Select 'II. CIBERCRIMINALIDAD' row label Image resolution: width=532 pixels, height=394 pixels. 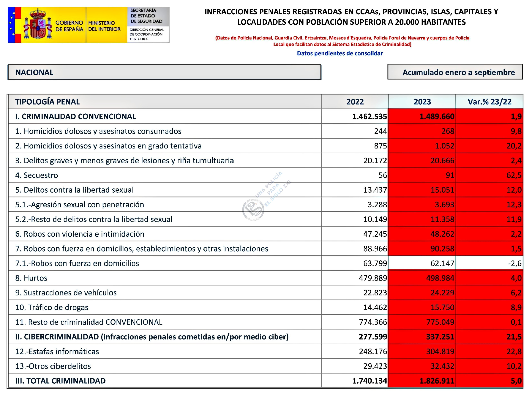click(152, 337)
